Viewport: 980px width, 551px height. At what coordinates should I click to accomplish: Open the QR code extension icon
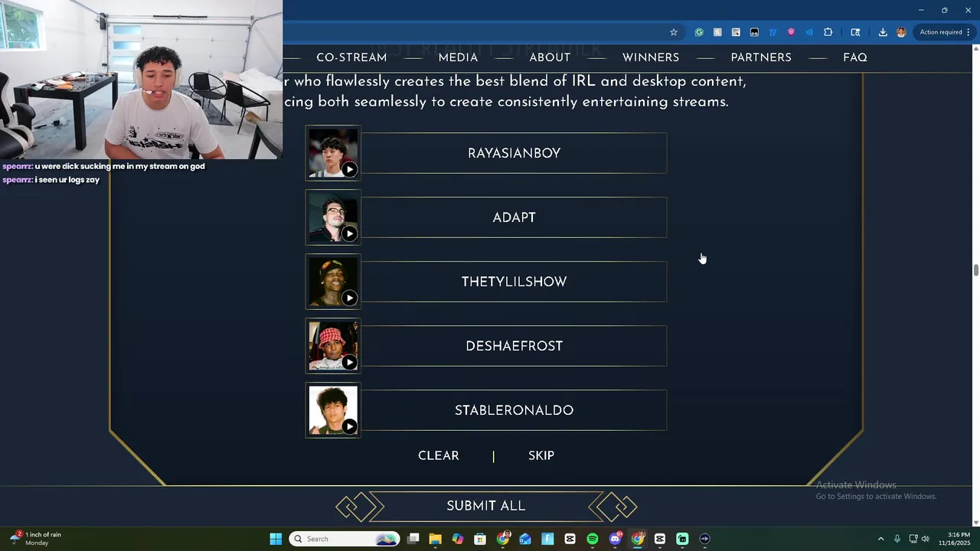(736, 32)
